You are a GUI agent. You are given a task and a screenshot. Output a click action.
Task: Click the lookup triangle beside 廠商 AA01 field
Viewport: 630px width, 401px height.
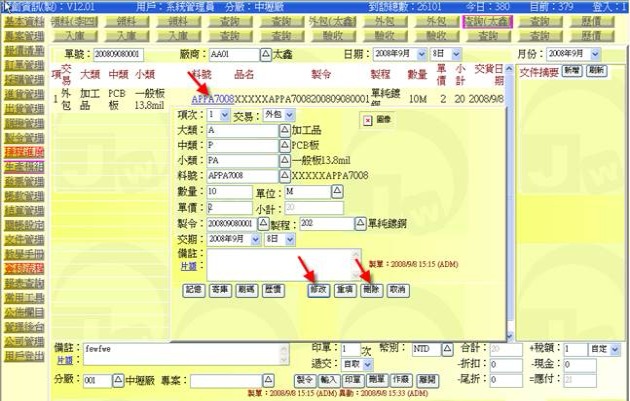click(265, 53)
